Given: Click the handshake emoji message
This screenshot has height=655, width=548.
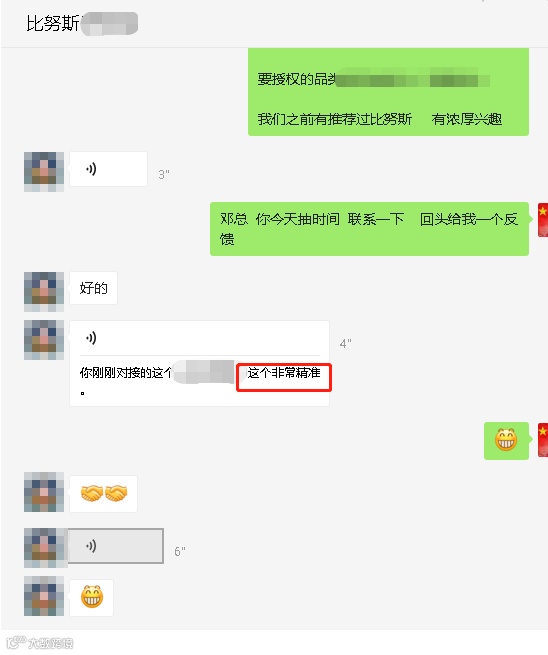Looking at the screenshot, I should point(104,494).
